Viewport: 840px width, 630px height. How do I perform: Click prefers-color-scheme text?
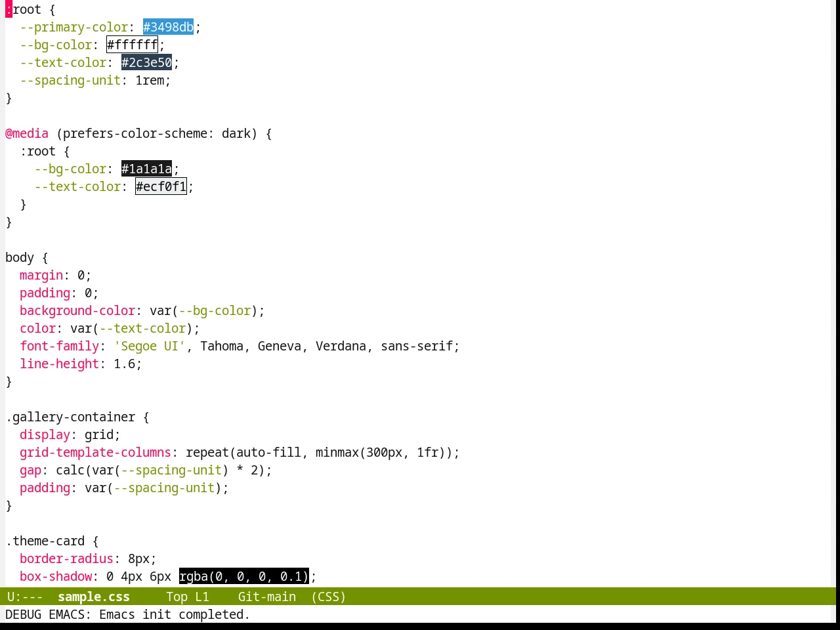(135, 133)
